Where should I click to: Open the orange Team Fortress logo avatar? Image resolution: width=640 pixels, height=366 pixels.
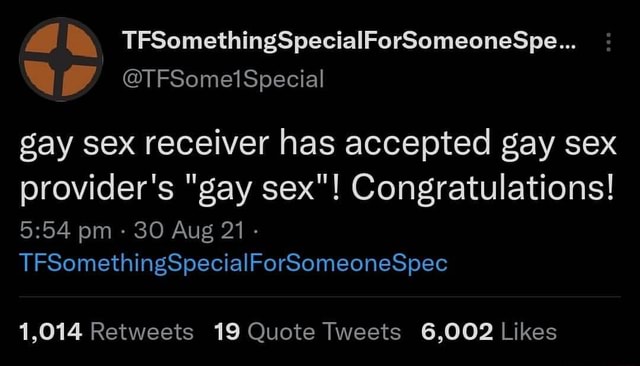pos(61,59)
